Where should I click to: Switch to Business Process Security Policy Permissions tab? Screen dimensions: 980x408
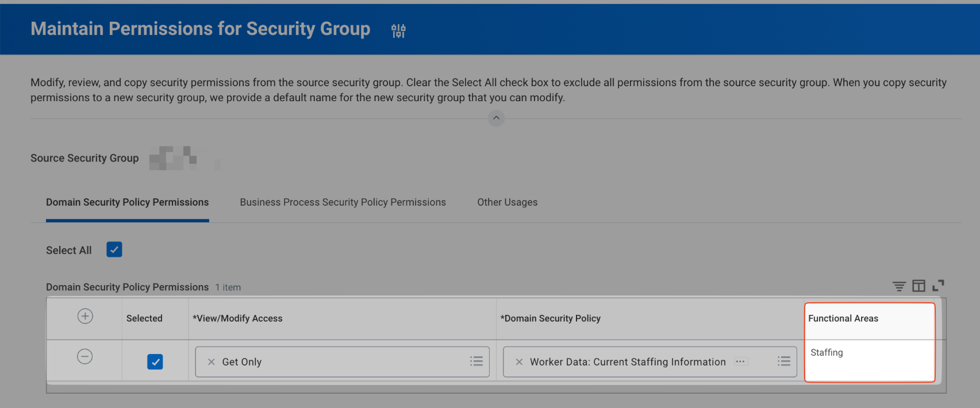point(343,202)
